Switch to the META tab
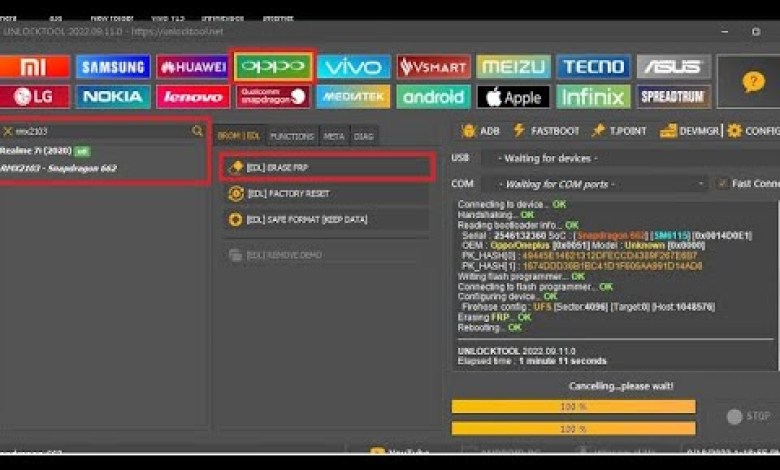The height and width of the screenshot is (470, 780). pyautogui.click(x=333, y=136)
